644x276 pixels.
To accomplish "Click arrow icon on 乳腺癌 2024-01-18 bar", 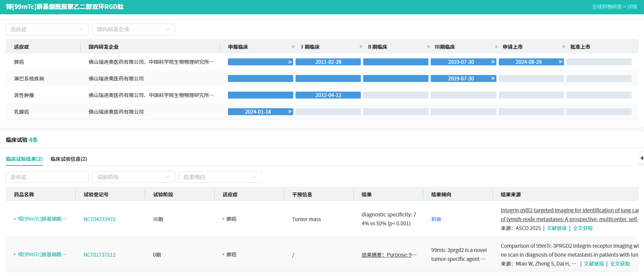I will point(290,112).
